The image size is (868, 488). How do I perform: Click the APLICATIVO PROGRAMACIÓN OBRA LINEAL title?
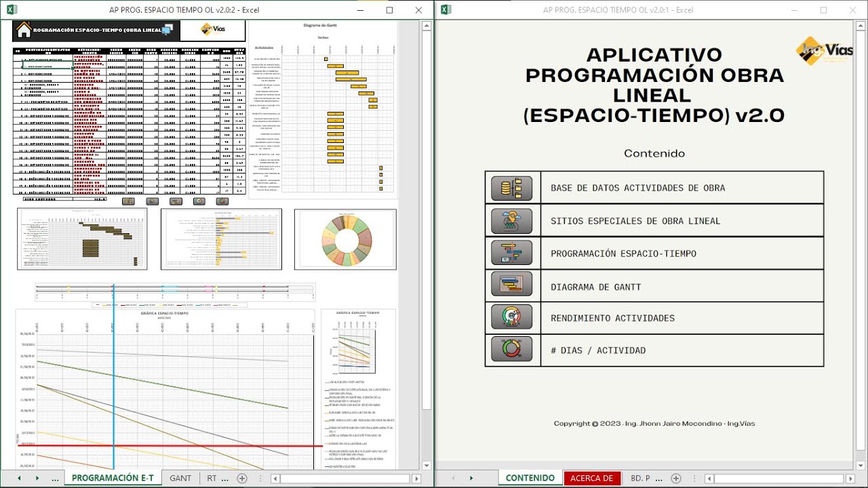[654, 85]
